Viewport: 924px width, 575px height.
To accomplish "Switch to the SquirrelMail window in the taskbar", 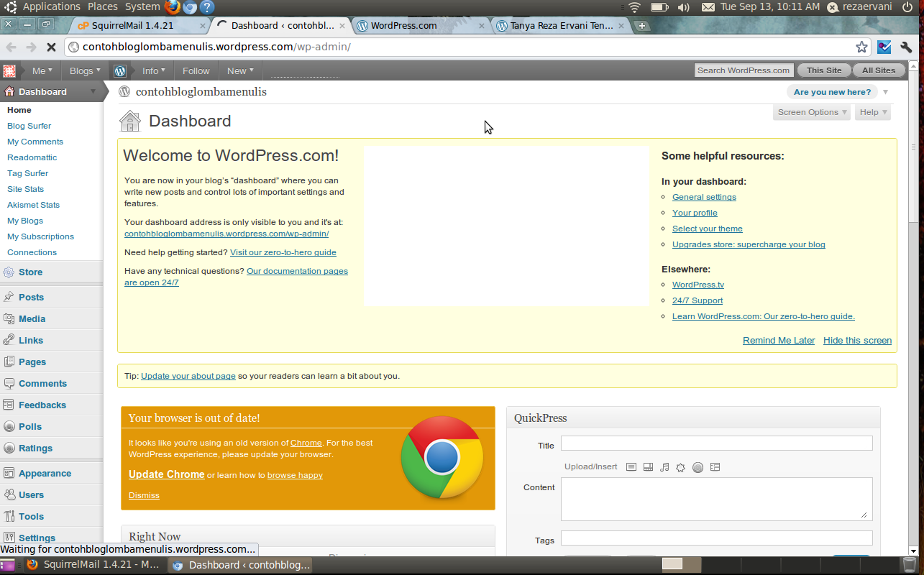I will [x=93, y=565].
